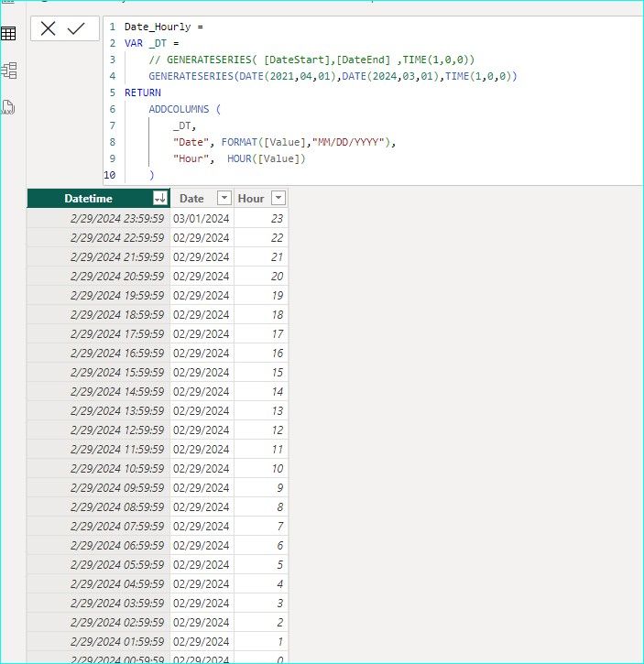Commit the formula with the checkmark icon
Screen dimensions: 644x664
(76, 28)
